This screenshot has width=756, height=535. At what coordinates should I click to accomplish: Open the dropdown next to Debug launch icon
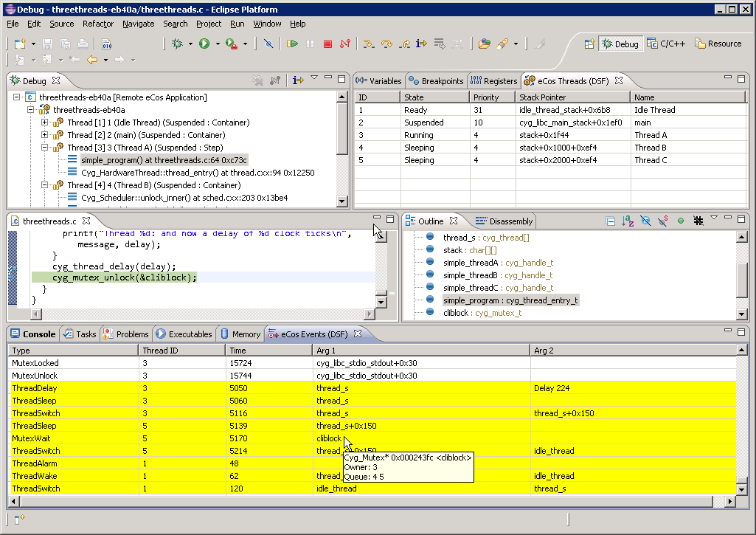(190, 44)
